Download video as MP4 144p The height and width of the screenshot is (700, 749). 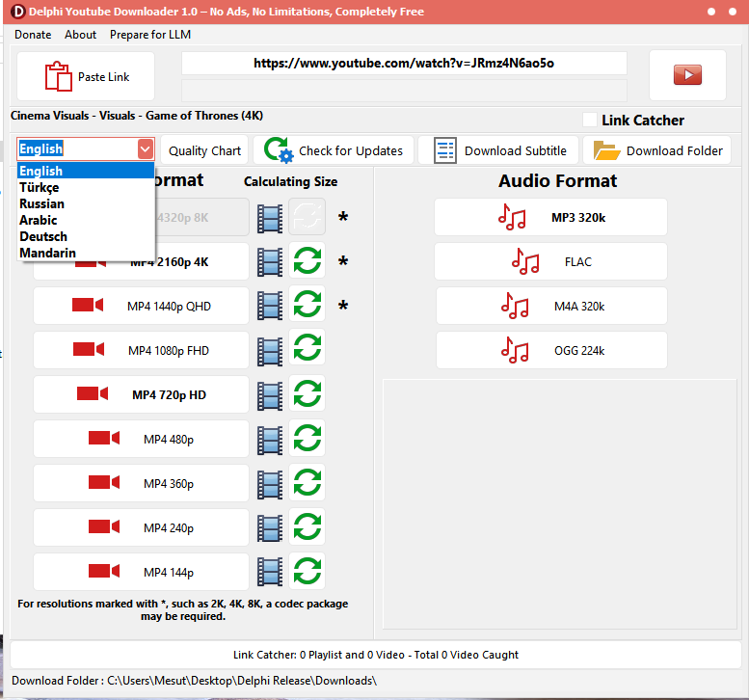pyautogui.click(x=141, y=572)
